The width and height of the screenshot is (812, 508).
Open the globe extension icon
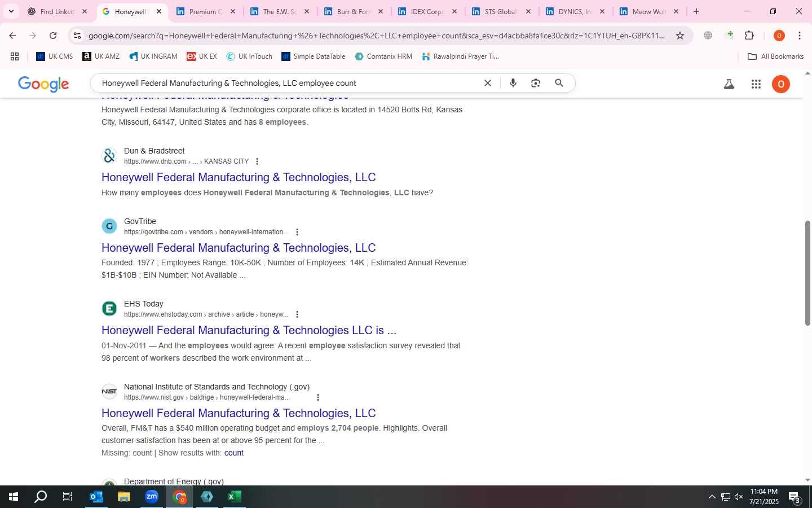point(708,36)
